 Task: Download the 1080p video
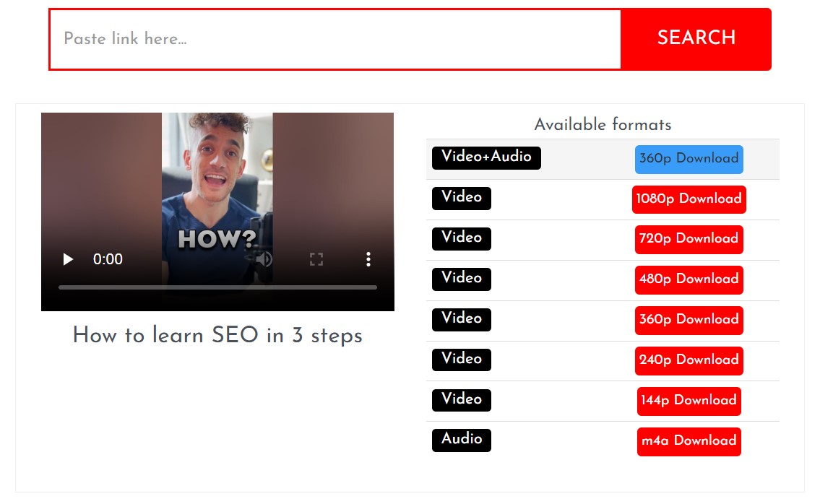click(689, 199)
